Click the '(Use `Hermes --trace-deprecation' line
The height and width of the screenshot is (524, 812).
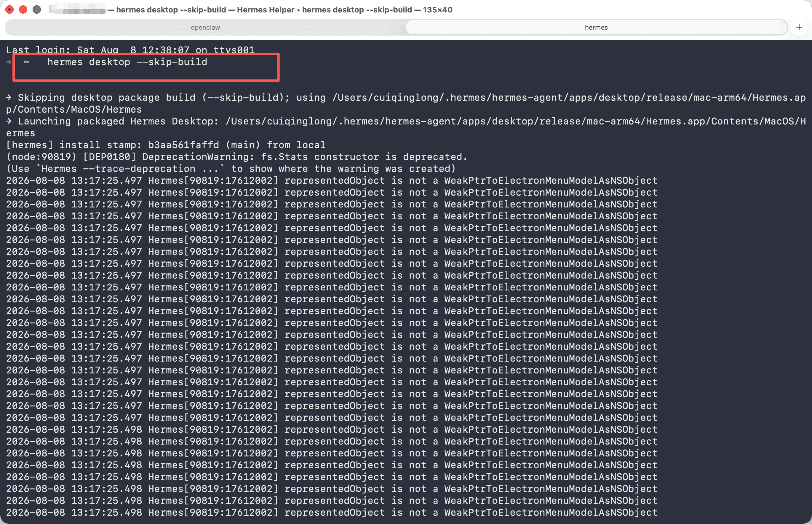pyautogui.click(x=231, y=169)
